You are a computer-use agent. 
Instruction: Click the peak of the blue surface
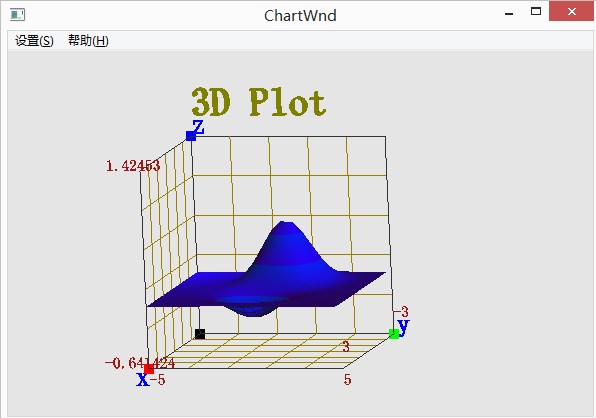click(286, 223)
